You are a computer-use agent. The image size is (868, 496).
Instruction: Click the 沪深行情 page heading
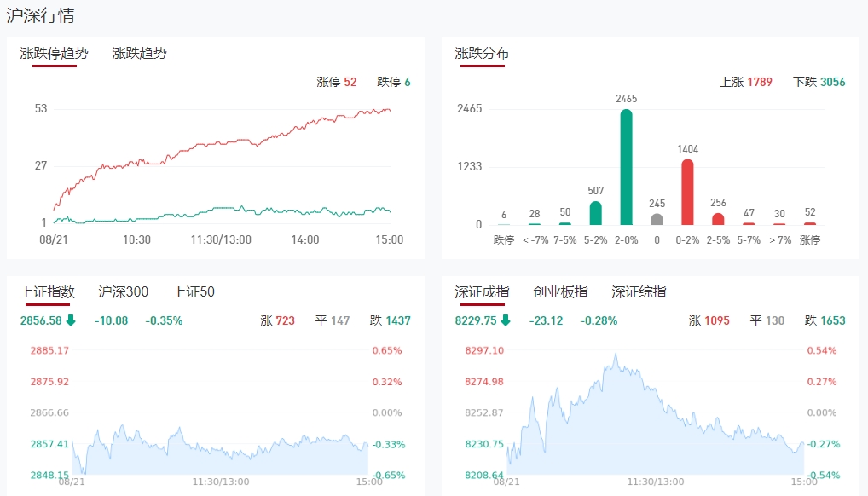tap(40, 15)
